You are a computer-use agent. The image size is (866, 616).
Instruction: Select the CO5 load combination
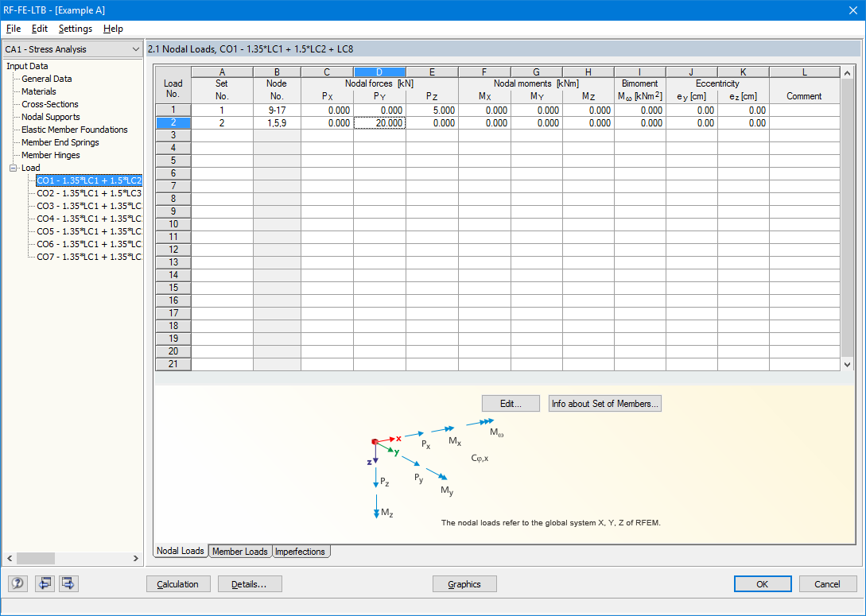89,231
